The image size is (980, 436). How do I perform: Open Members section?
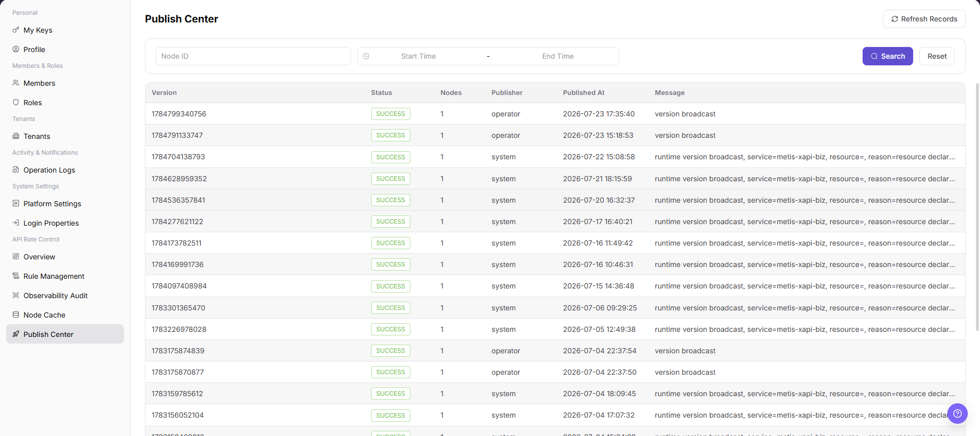65,83
